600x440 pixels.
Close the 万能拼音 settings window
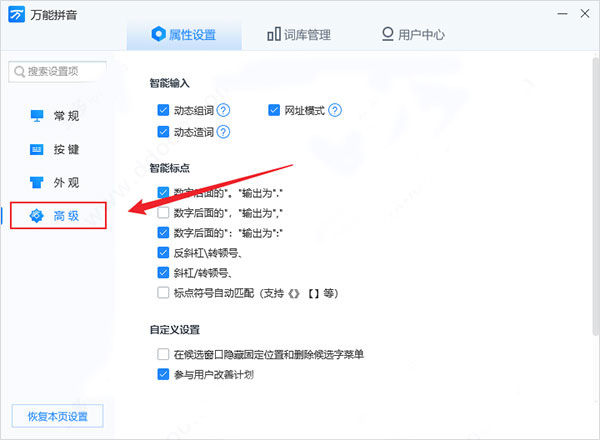pyautogui.click(x=585, y=14)
